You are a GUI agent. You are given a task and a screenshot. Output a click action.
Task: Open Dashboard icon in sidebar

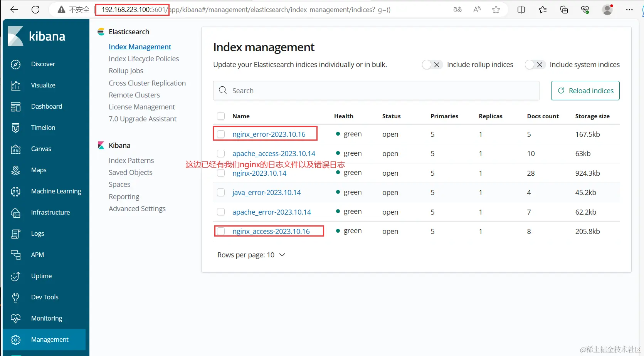coord(15,107)
